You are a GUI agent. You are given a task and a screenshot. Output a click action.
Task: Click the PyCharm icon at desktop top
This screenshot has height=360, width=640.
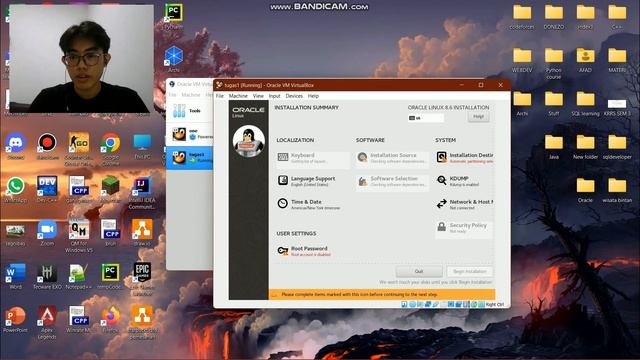point(173,16)
